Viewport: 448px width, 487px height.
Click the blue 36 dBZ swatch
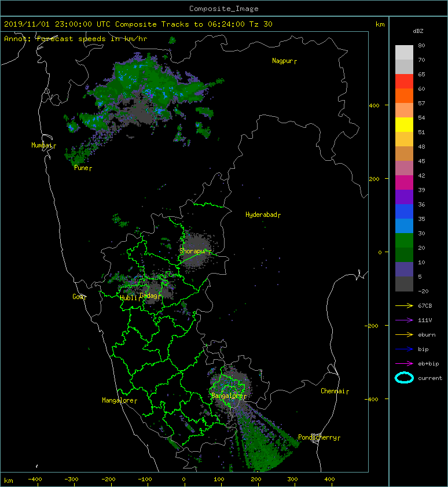point(404,211)
